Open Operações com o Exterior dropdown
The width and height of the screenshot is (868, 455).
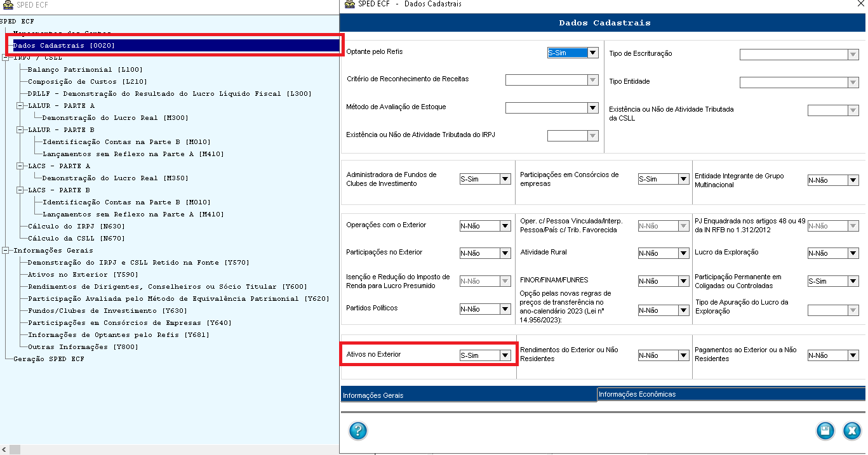pos(505,226)
